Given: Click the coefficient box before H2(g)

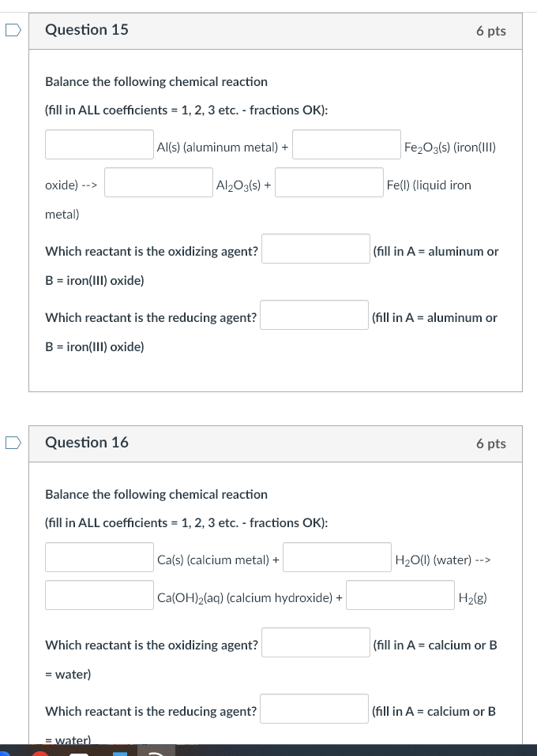Looking at the screenshot, I should 400,594.
